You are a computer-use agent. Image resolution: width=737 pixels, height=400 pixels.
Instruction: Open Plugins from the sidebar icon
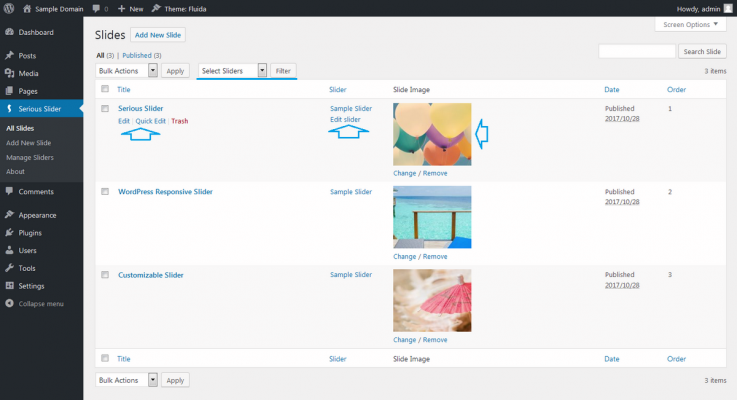pos(9,232)
